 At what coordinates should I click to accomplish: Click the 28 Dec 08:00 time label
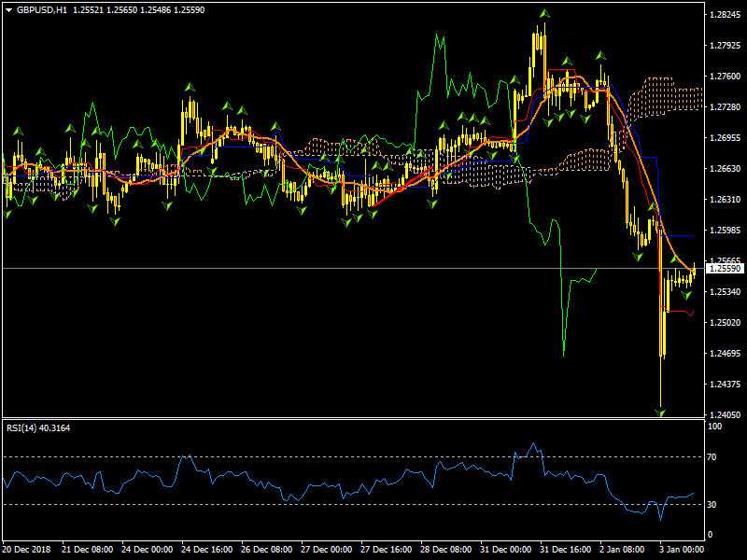pyautogui.click(x=444, y=550)
